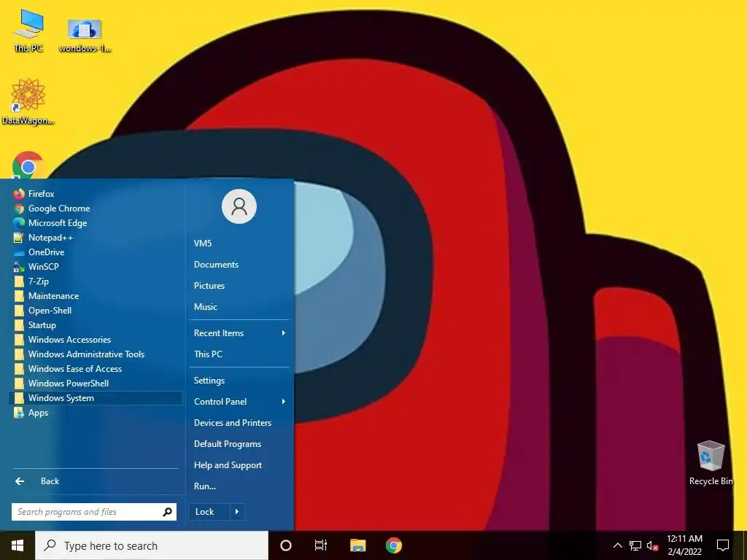Open Chrome from the taskbar

[393, 545]
